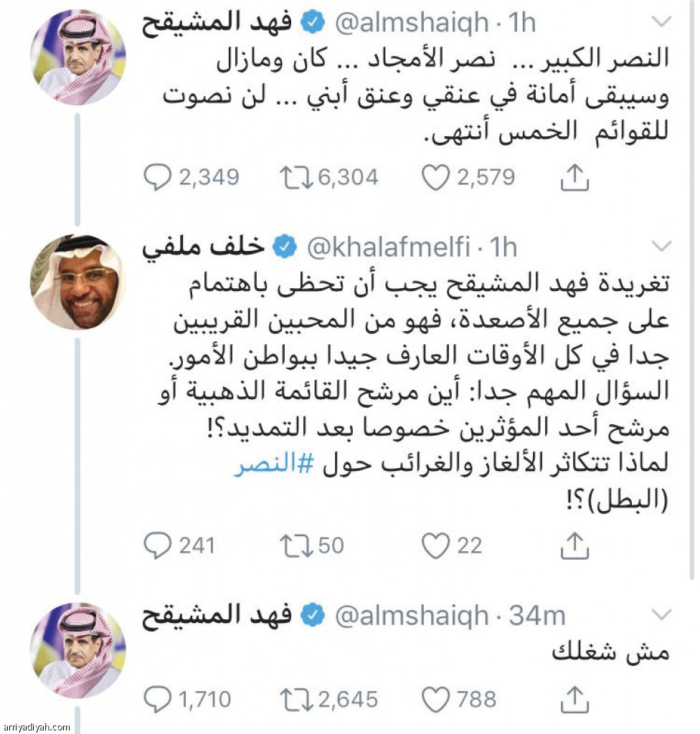This screenshot has height=734, width=700.
Task: Like the khalafmelfi tweet with 22 likes
Action: [x=435, y=545]
